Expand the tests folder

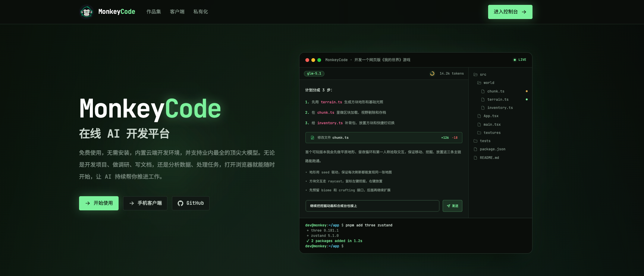[x=482, y=141]
